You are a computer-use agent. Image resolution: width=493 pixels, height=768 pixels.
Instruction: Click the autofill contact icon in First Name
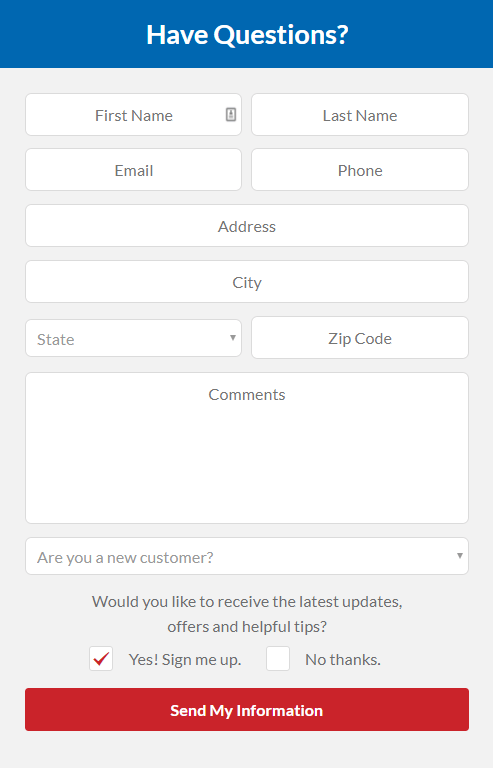231,115
